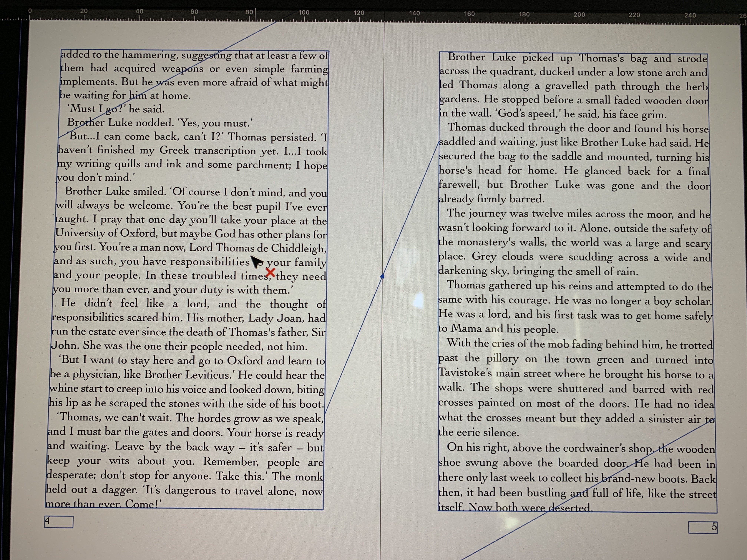This screenshot has height=560, width=747.
Task: Click line "itself. Now both were deserted."
Action: 515,507
